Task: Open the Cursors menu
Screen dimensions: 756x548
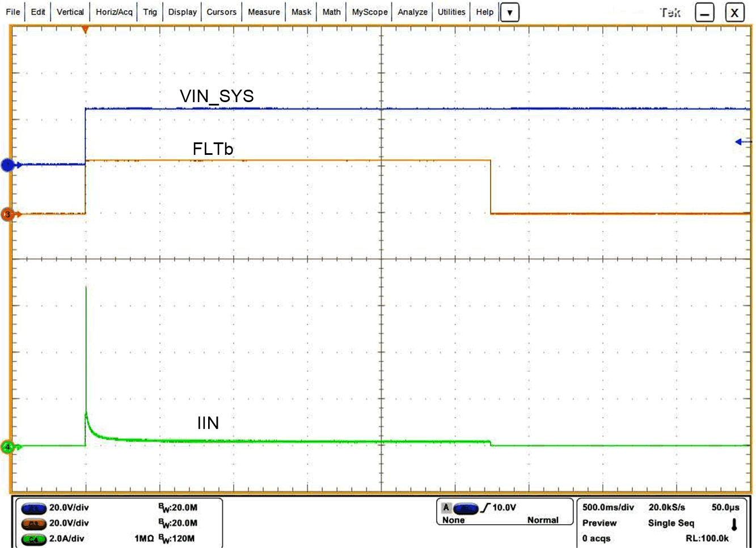Action: (221, 12)
